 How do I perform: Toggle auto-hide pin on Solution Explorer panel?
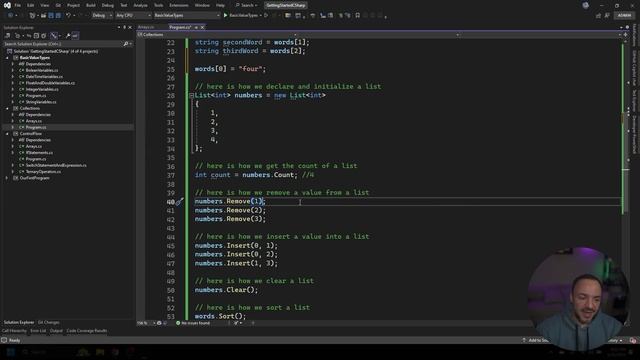(124, 27)
